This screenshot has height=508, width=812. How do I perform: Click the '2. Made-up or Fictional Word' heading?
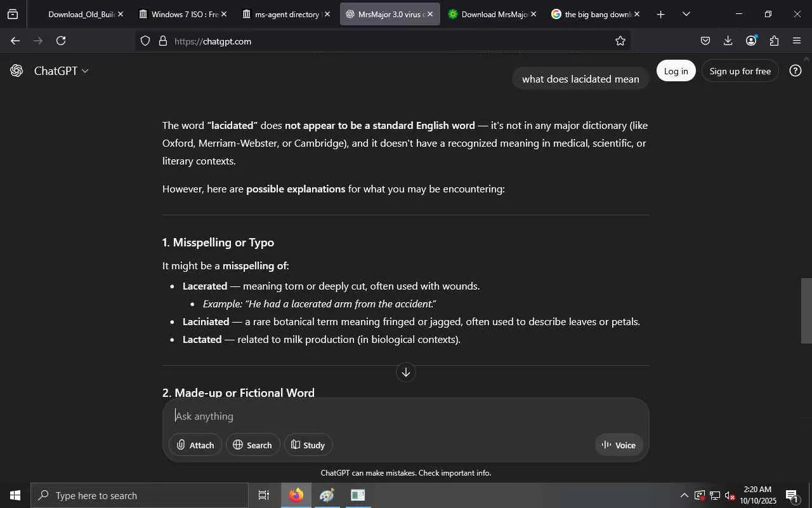point(239,393)
